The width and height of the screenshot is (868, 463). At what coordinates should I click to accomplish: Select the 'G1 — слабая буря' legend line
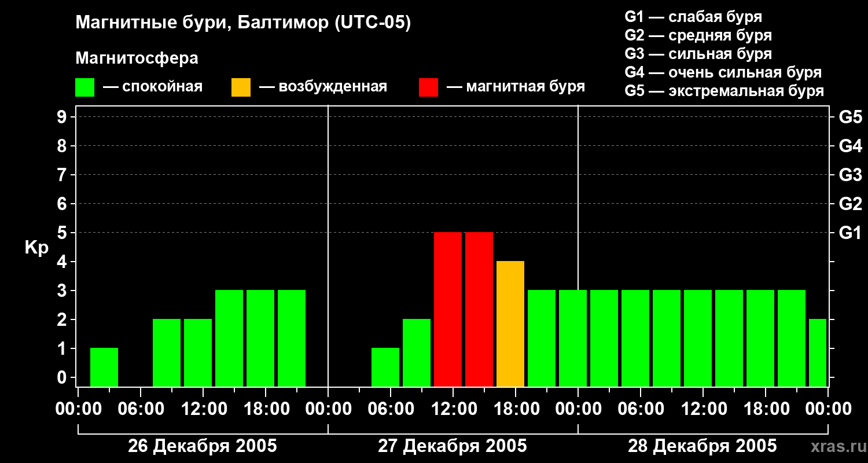(693, 17)
